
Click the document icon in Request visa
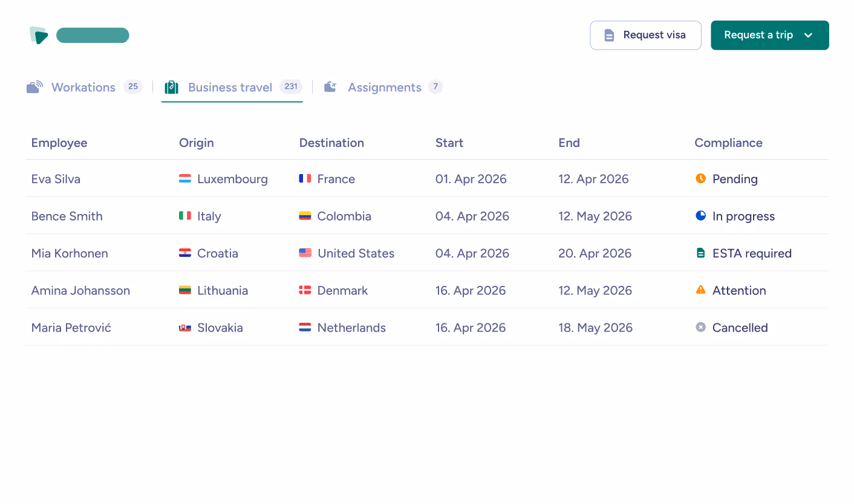(610, 35)
